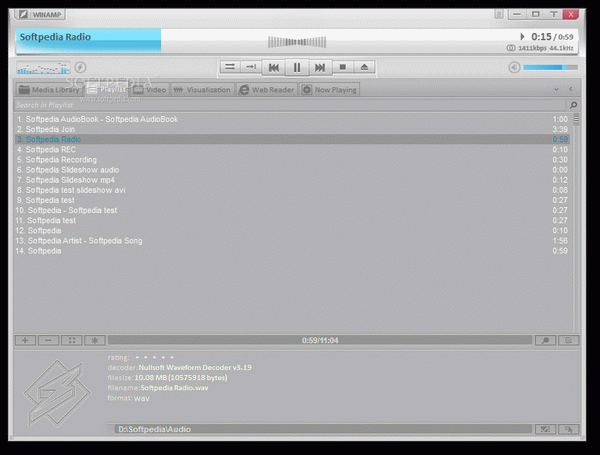Viewport: 600px width, 455px height.
Task: Select Softpedia AudioBook playlist entry
Action: click(x=292, y=119)
